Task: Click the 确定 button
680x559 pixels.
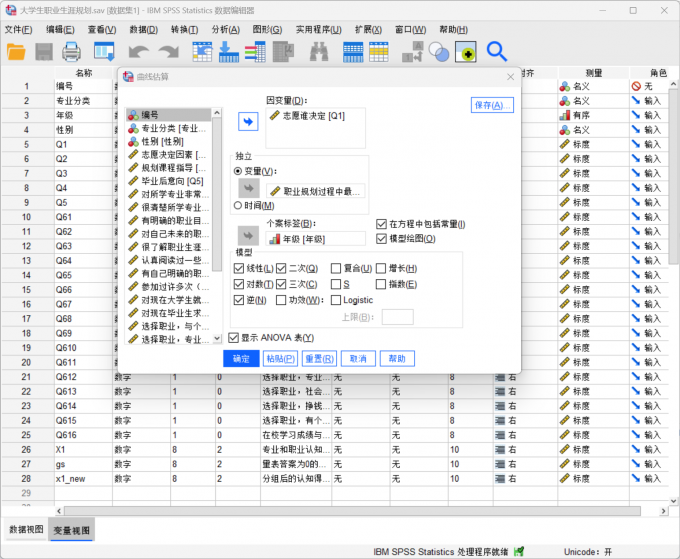Action: tap(241, 358)
